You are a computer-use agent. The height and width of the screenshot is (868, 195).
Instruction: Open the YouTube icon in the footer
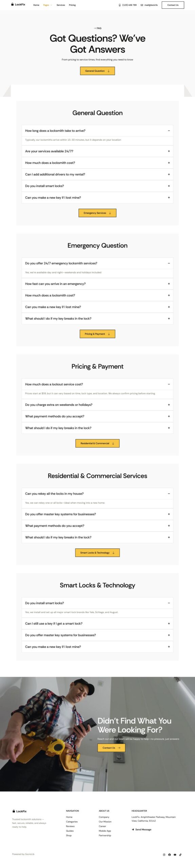[x=175, y=855]
